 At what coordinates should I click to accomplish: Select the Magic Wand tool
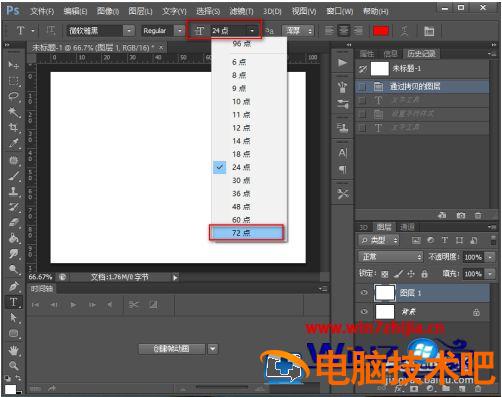13,112
